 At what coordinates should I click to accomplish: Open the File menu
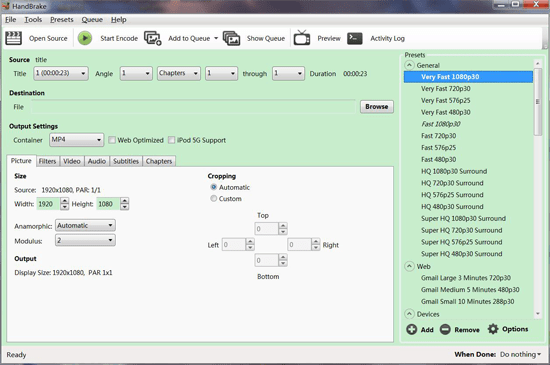tap(11, 20)
